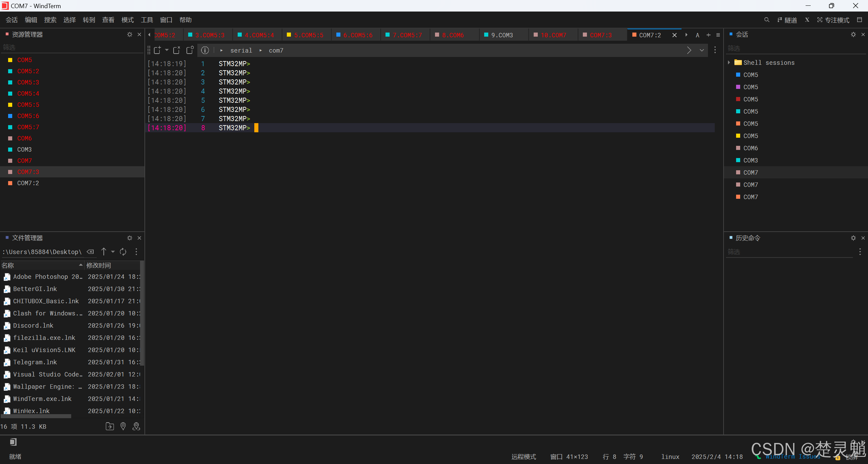Viewport: 868px width, 464px height.
Task: Click the 历史命令 filter input field
Action: [789, 252]
